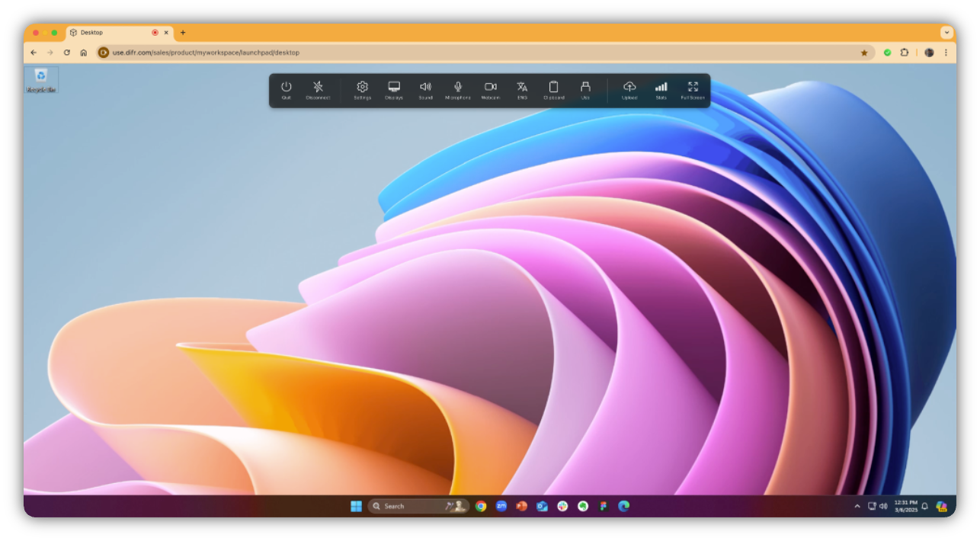Screen dimensions: 980x541
Task: Open Outlook from the taskbar
Action: coord(542,506)
